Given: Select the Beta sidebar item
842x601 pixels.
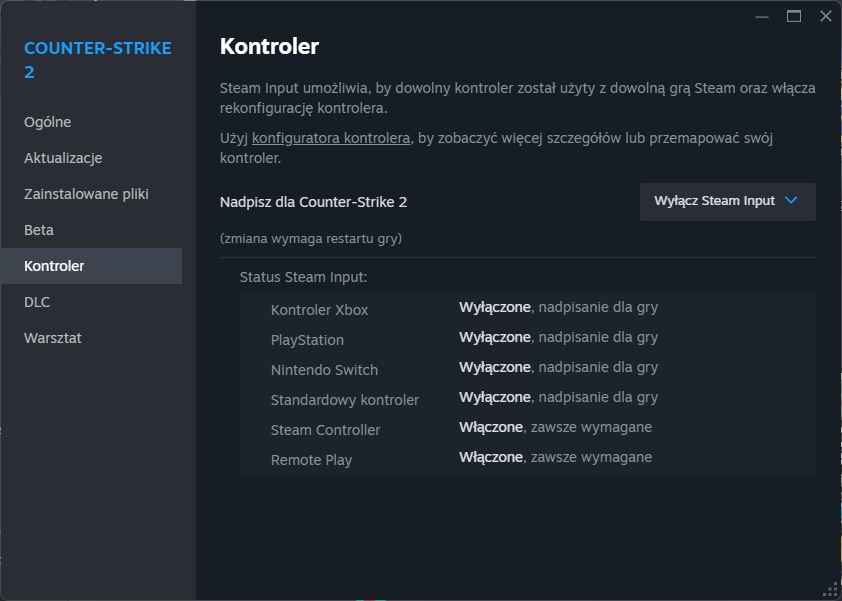Looking at the screenshot, I should (39, 230).
